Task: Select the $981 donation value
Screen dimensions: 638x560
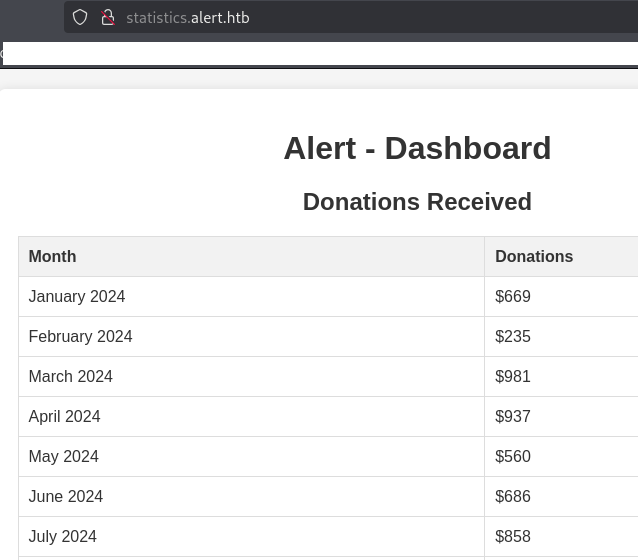Action: click(x=513, y=376)
